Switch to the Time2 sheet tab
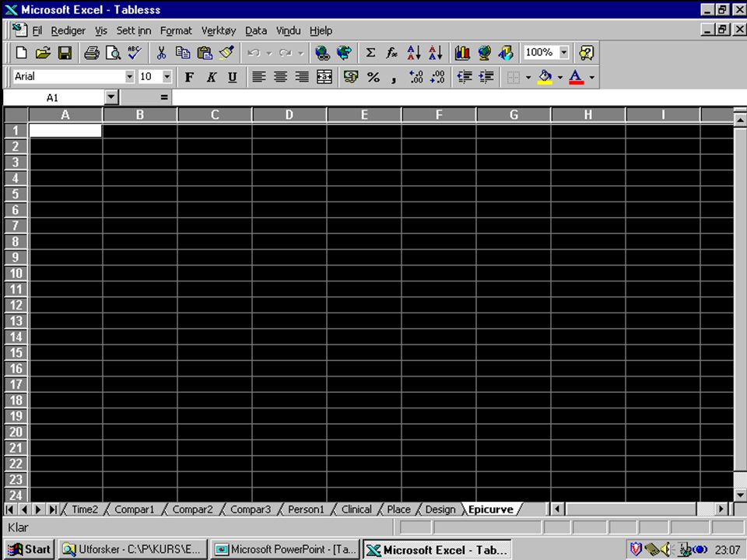Screen dimensions: 747x560 tap(85, 509)
